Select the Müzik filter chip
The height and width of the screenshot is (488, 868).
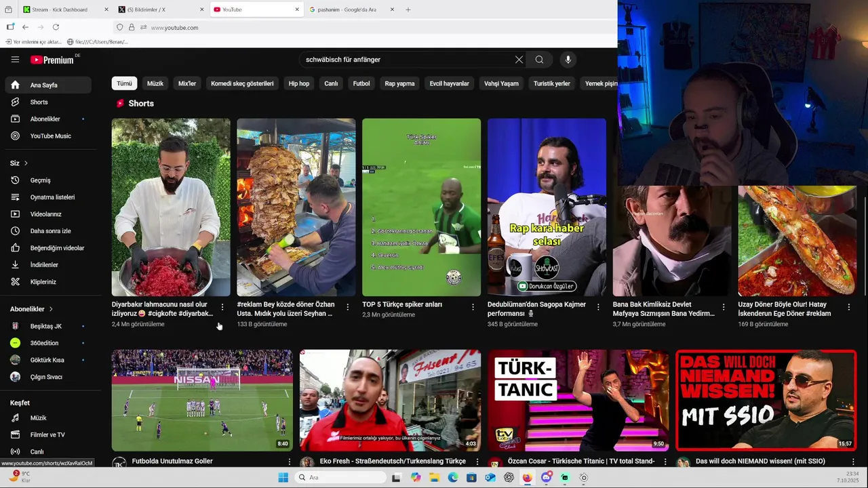pyautogui.click(x=155, y=83)
